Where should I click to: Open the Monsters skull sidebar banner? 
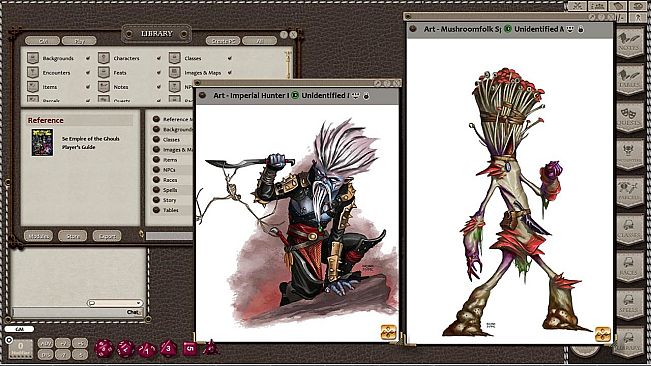coord(629,155)
